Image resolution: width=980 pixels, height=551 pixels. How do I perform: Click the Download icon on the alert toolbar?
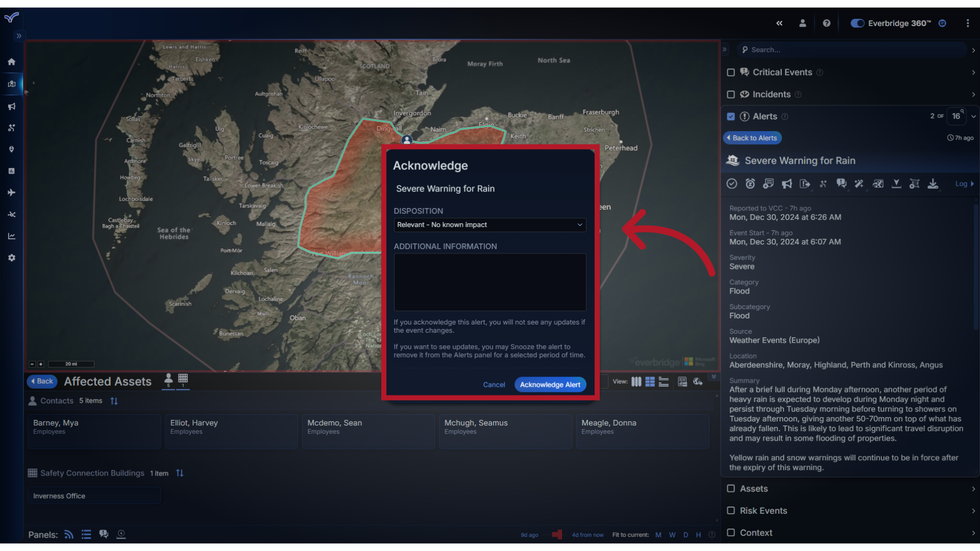click(x=933, y=184)
